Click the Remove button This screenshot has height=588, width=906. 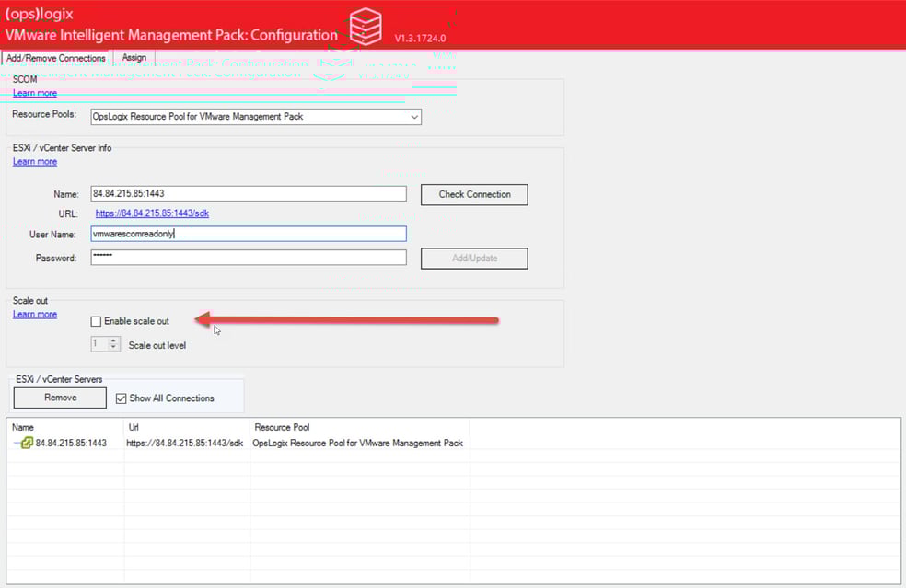point(59,398)
